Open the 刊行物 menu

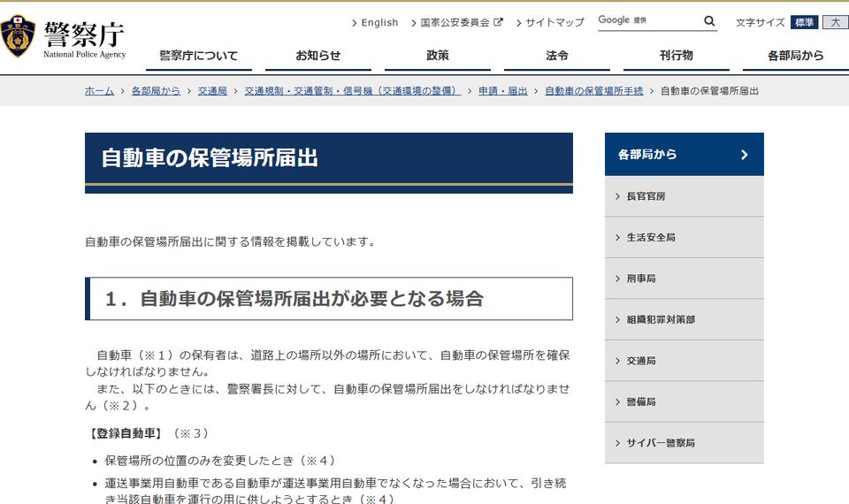click(x=677, y=56)
